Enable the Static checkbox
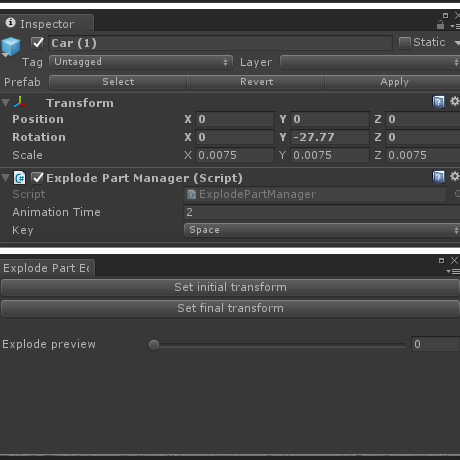 coord(405,43)
